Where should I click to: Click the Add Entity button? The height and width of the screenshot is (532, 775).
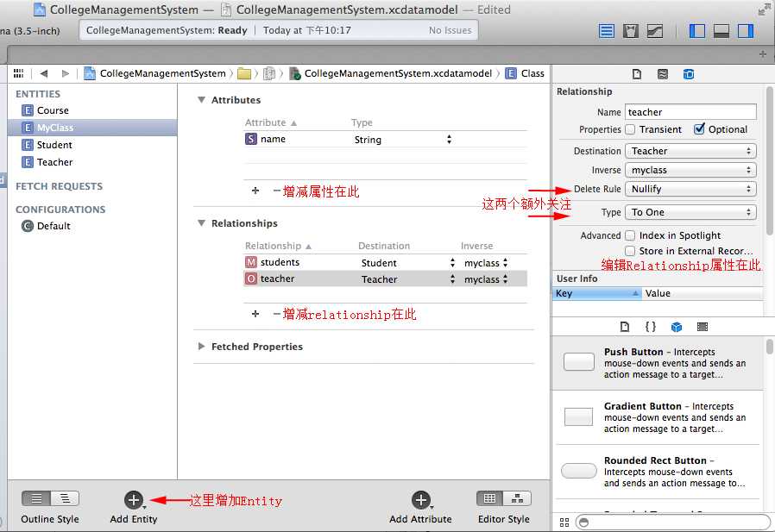(134, 500)
